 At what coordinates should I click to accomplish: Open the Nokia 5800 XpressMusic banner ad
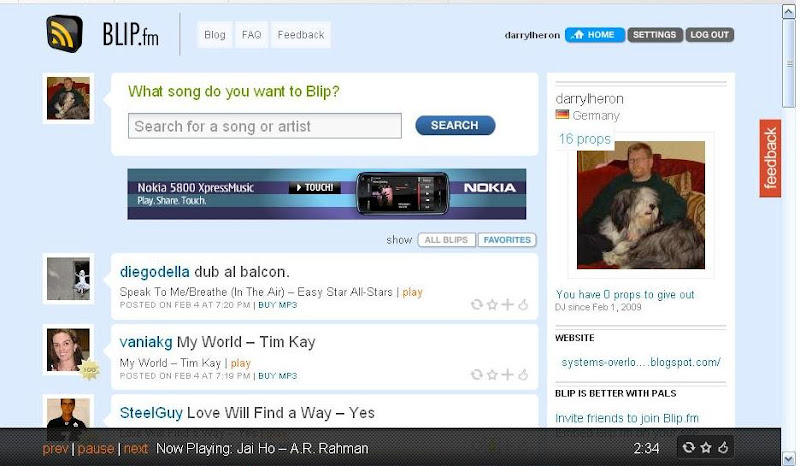[327, 194]
